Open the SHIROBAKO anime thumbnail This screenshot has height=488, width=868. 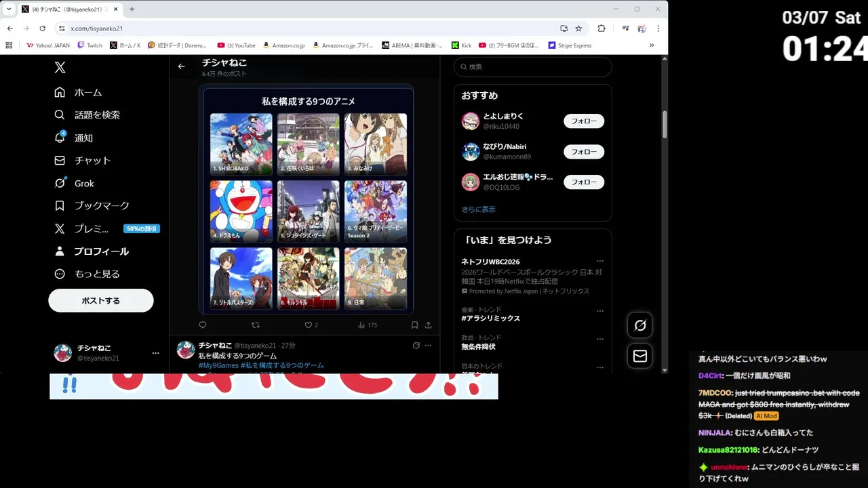pyautogui.click(x=241, y=144)
